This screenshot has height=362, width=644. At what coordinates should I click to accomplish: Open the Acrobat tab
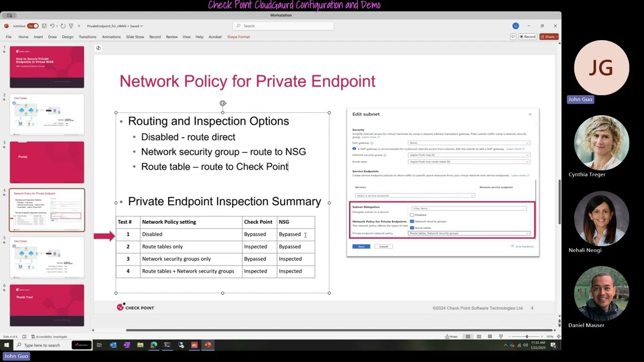[215, 37]
